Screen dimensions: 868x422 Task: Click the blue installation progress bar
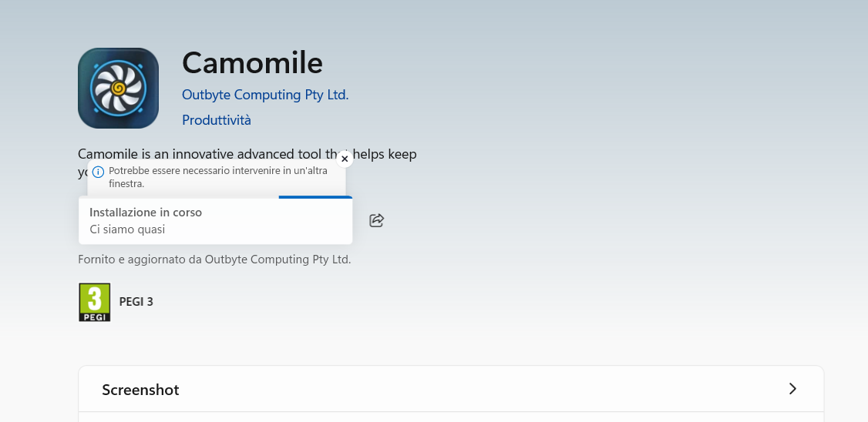315,197
